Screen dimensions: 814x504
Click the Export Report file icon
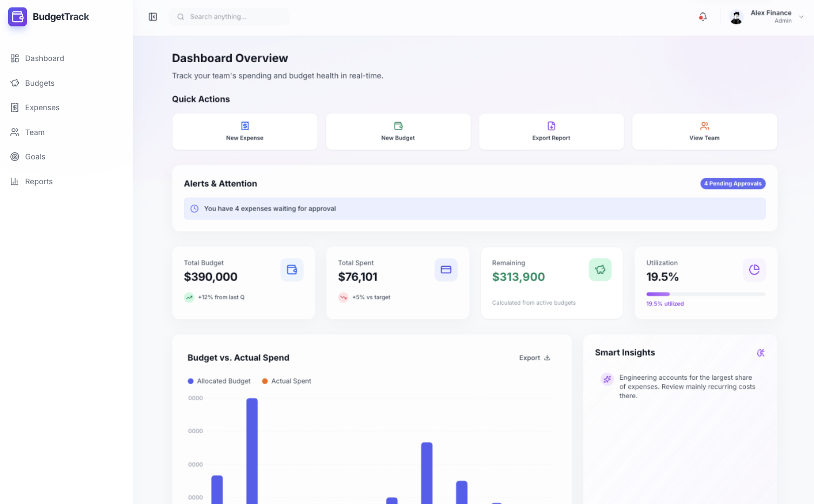point(551,126)
